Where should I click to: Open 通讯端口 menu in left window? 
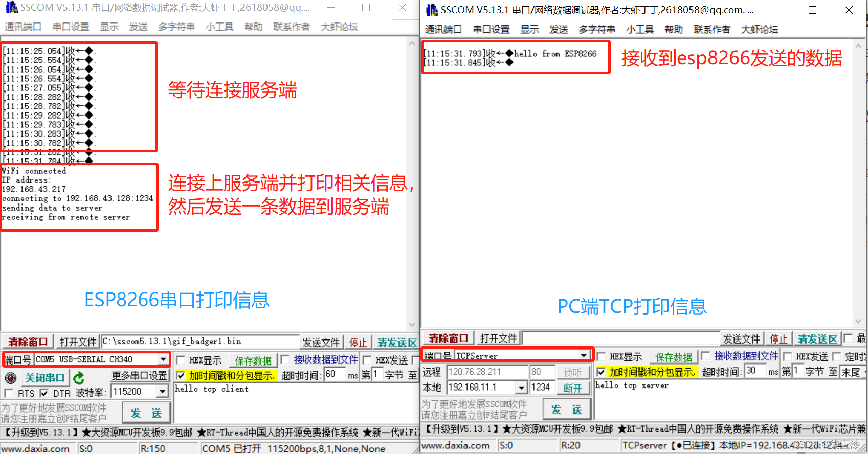(23, 27)
